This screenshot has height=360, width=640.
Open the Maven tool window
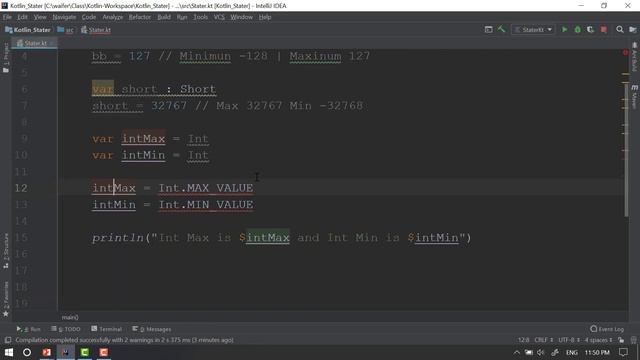[634, 97]
